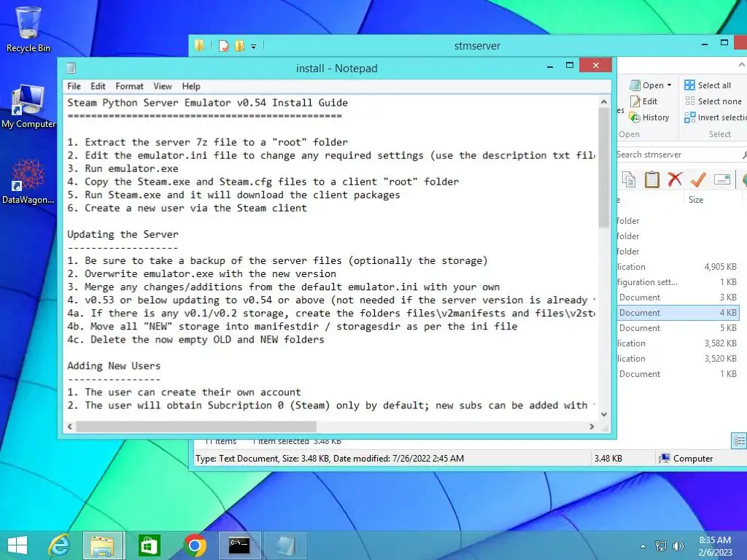The height and width of the screenshot is (560, 747).
Task: Open the Windows Store taskbar icon
Action: coord(149,545)
